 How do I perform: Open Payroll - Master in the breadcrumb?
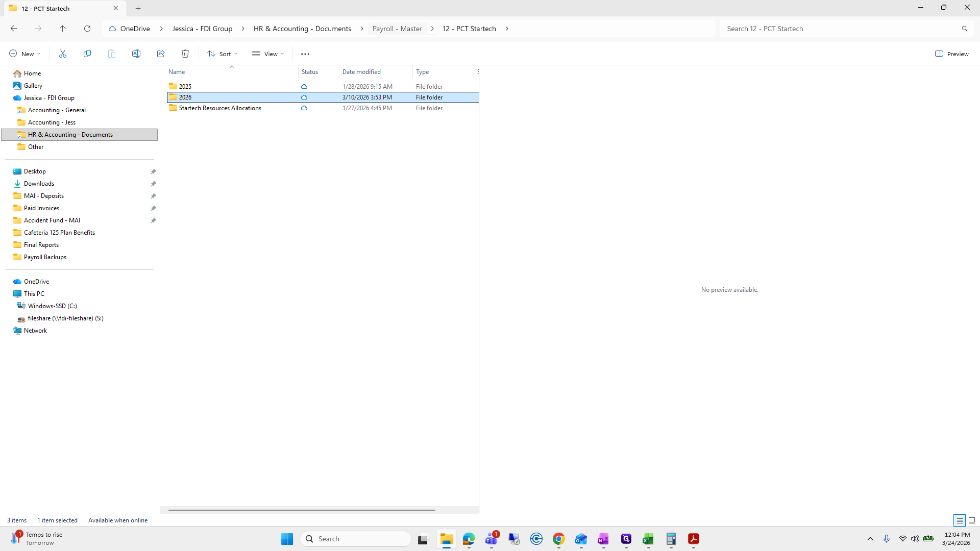tap(397, 29)
